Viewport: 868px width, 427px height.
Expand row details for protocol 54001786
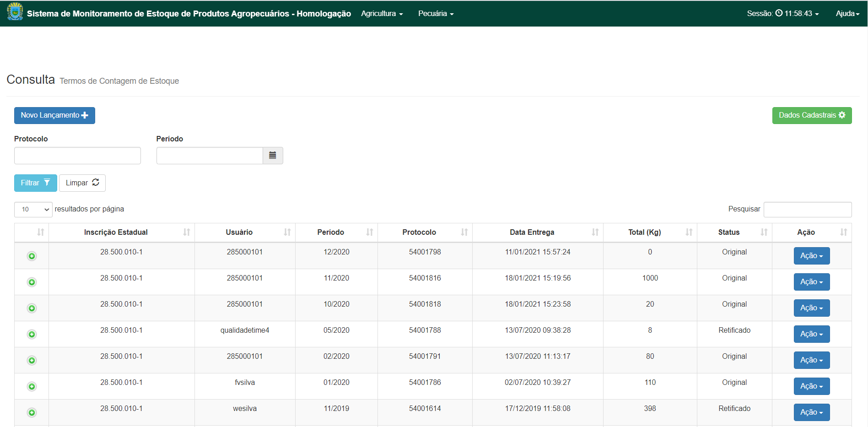pos(32,386)
